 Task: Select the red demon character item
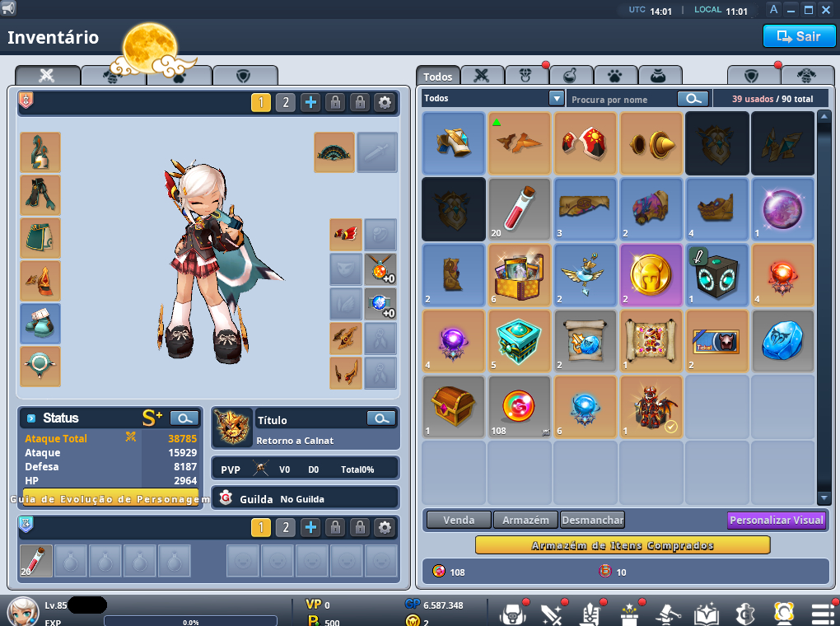point(651,407)
